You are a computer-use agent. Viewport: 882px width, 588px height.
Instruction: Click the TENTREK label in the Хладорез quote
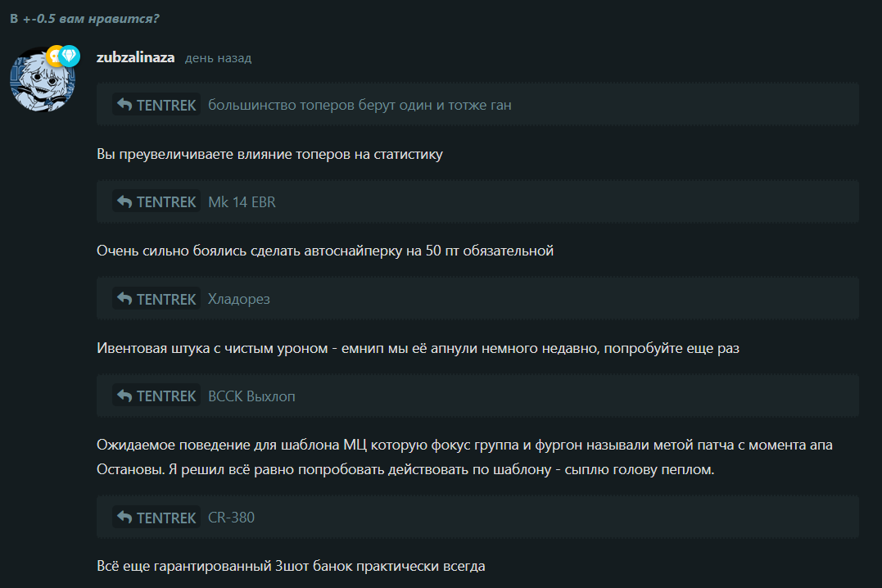pos(166,300)
